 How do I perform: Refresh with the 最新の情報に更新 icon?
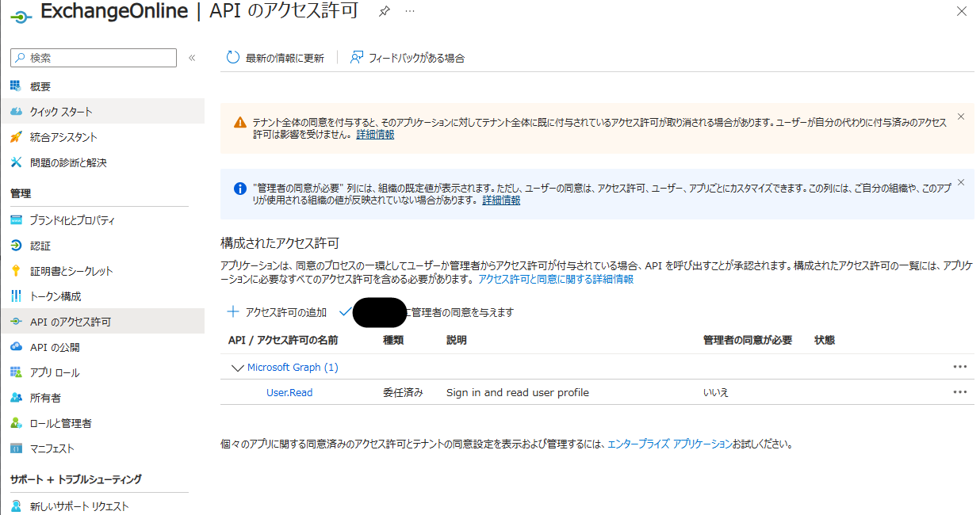pyautogui.click(x=232, y=57)
